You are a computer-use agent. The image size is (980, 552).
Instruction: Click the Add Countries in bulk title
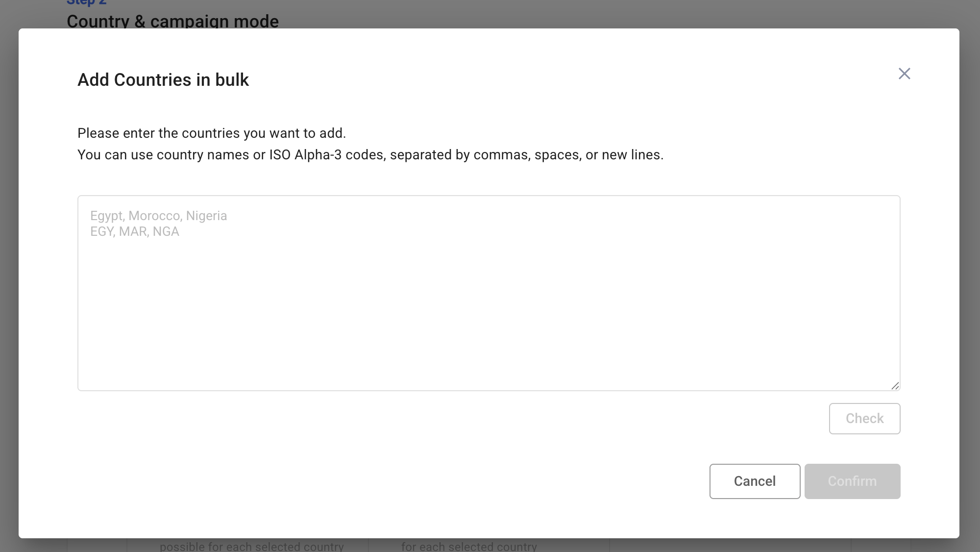click(163, 79)
